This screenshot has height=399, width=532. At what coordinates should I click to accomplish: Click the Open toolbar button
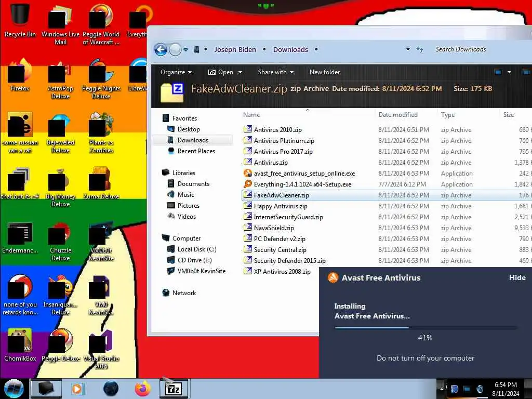(221, 72)
